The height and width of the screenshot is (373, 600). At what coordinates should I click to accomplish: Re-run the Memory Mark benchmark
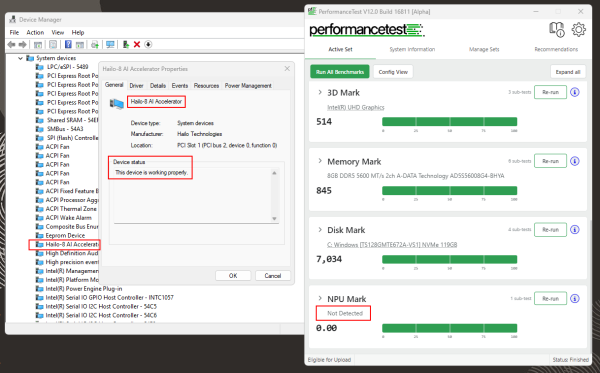point(550,161)
